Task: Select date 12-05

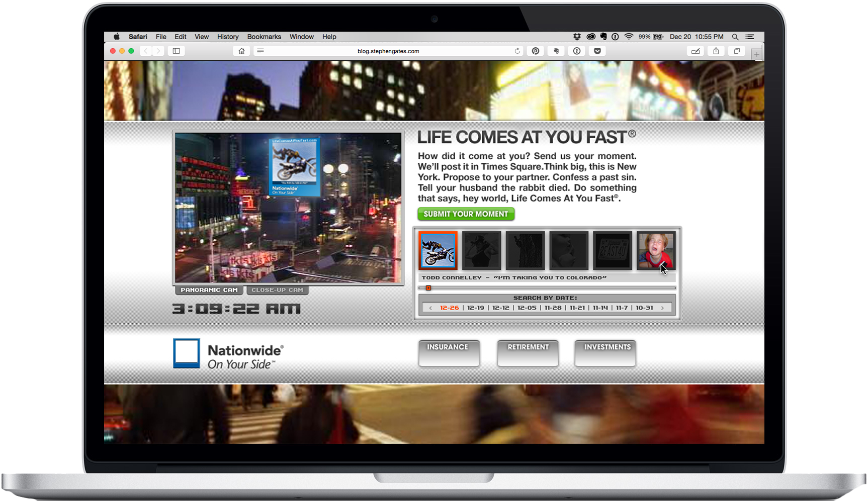Action: [x=527, y=308]
